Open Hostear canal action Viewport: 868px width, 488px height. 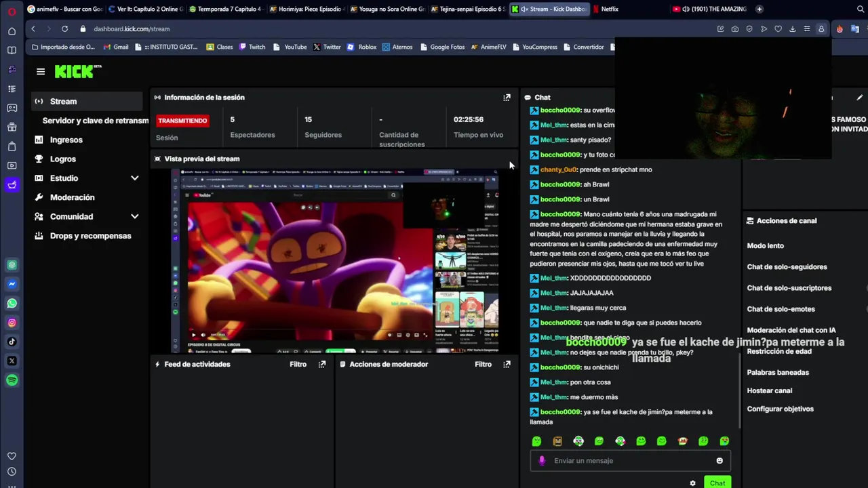(769, 391)
